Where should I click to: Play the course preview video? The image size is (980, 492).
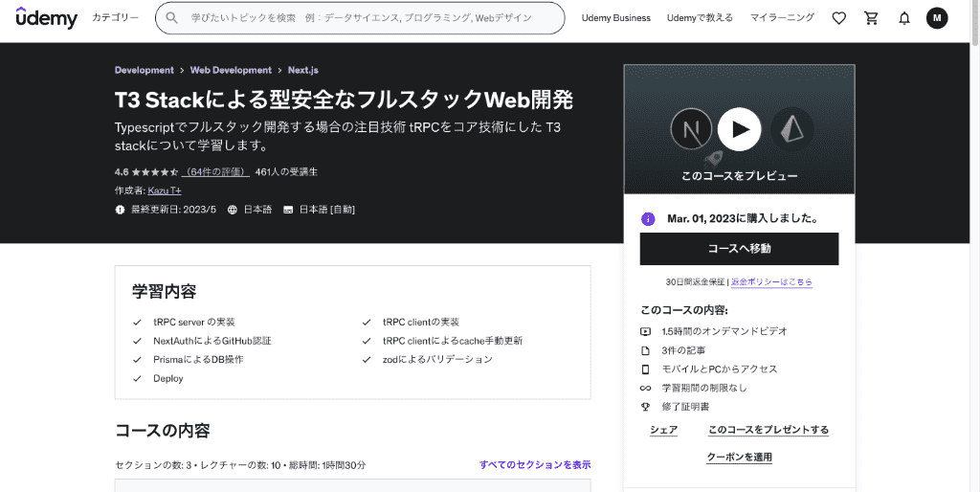(740, 129)
